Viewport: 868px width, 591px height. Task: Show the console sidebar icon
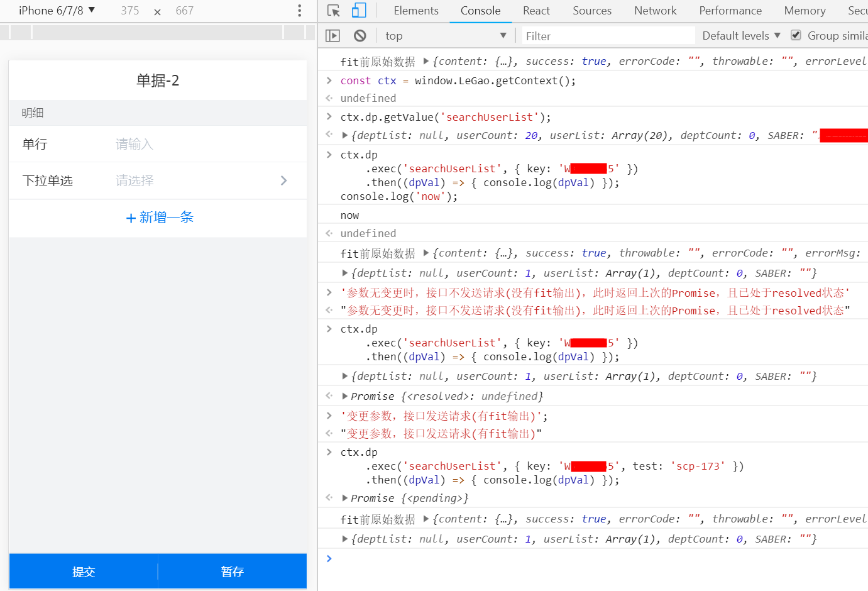[x=332, y=36]
